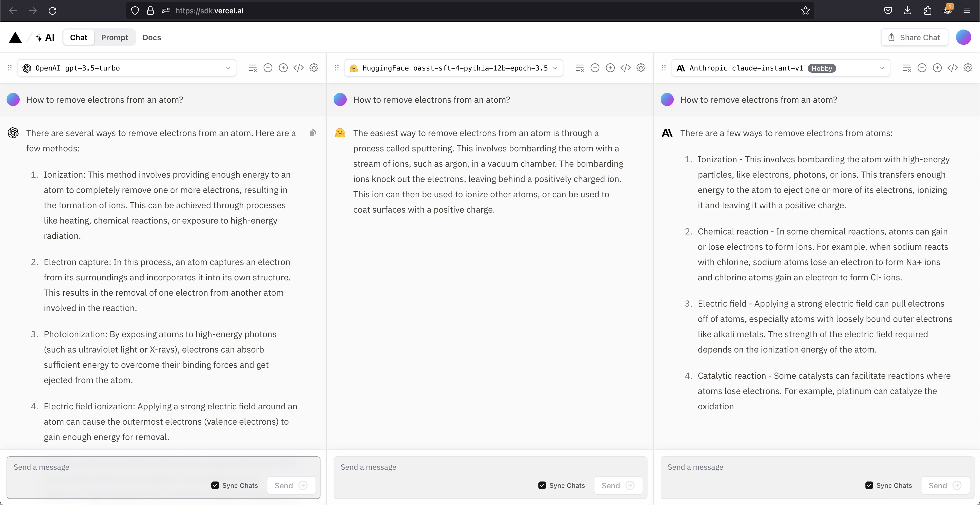Click the gradient user avatar at top right
Image resolution: width=980 pixels, height=505 pixels.
tap(963, 37)
